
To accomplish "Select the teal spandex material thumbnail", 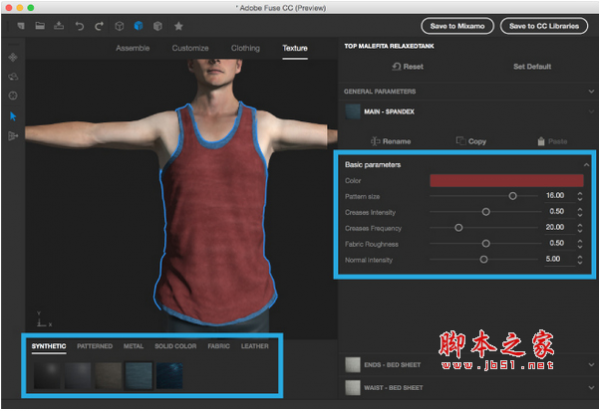I will point(139,376).
